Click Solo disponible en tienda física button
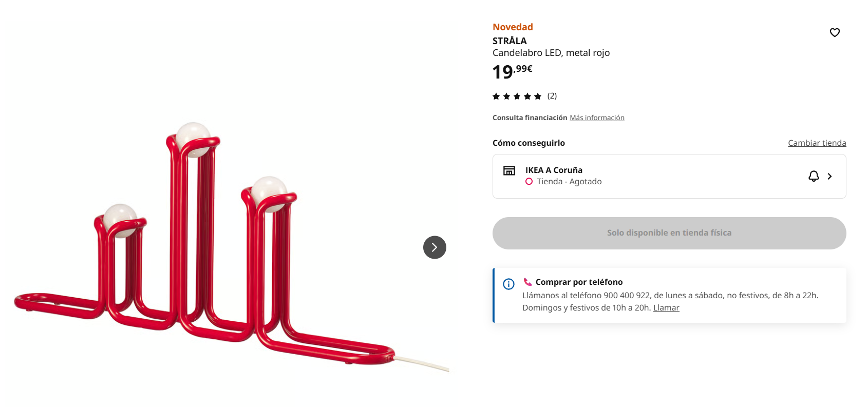 pyautogui.click(x=669, y=233)
